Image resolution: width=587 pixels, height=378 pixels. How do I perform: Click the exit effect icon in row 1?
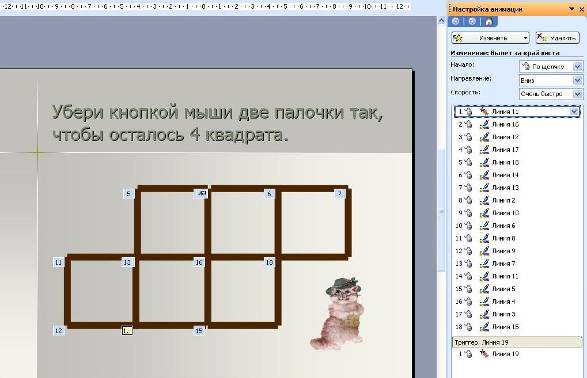point(484,112)
